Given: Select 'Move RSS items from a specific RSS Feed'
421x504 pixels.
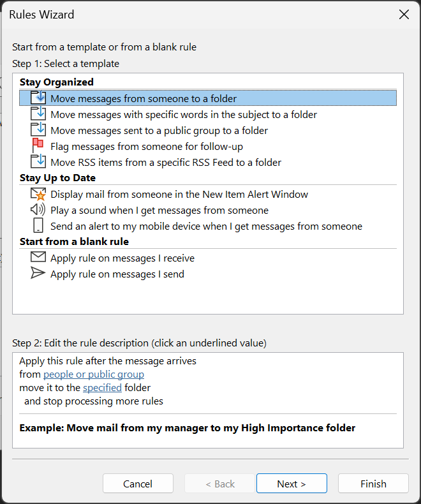Looking at the screenshot, I should pyautogui.click(x=166, y=163).
